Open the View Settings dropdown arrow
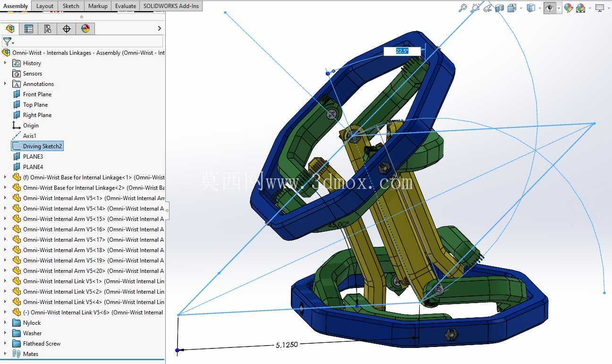 click(x=608, y=8)
